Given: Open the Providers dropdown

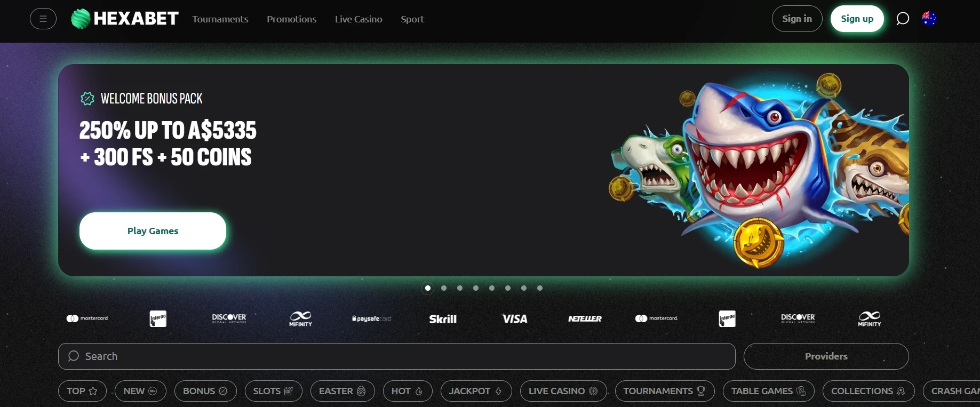Looking at the screenshot, I should point(826,356).
